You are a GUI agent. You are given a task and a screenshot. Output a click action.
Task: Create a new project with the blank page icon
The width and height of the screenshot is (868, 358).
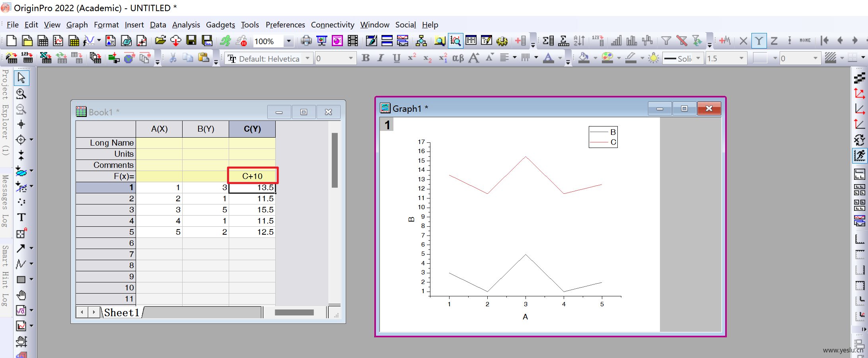[12, 41]
